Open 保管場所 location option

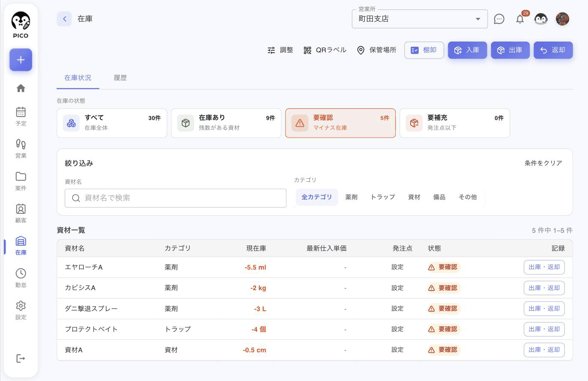(x=377, y=50)
